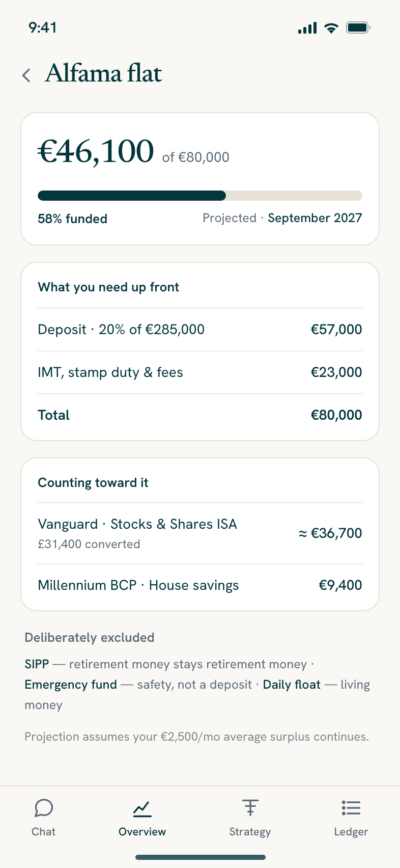
Task: Tap the Overview chart line icon
Action: tap(142, 808)
